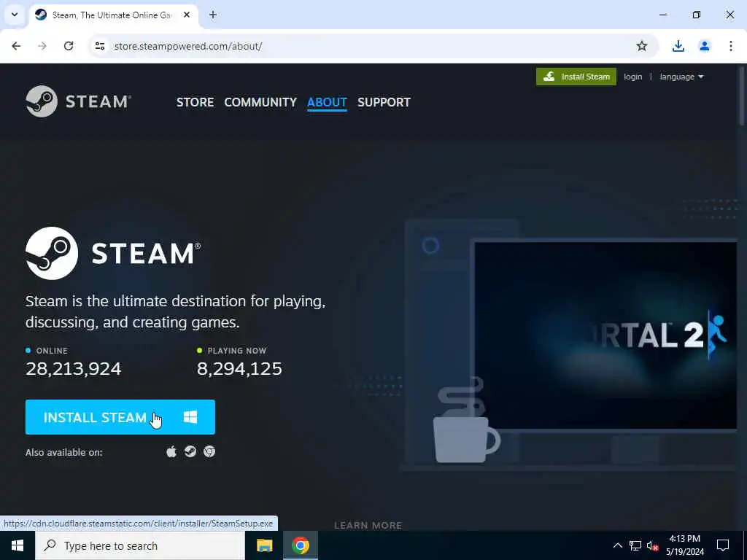Screen dimensions: 747x560
Task: View site information icon in address bar
Action: [99, 46]
